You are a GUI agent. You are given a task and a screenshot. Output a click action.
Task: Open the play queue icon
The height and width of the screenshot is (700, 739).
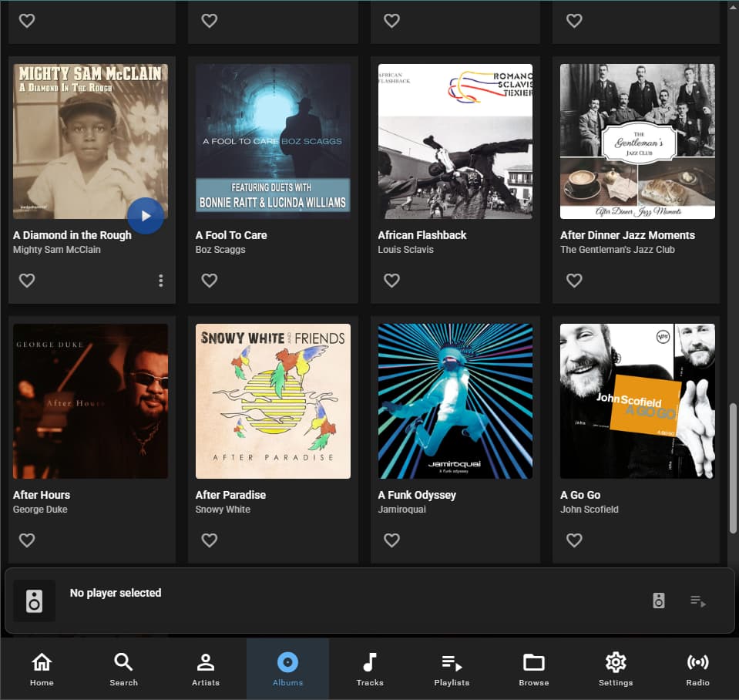(698, 601)
